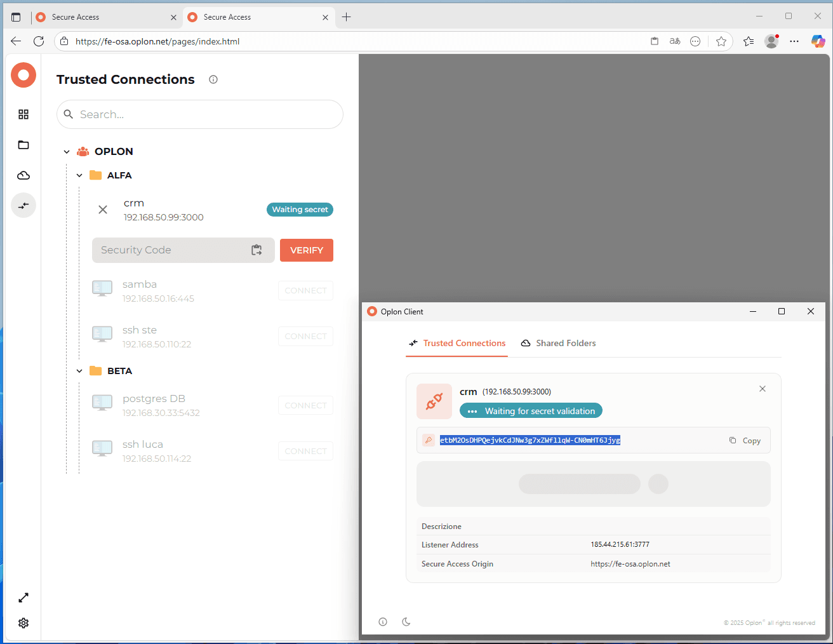Toggle dark mode moon icon in Oplon Client

click(x=406, y=622)
